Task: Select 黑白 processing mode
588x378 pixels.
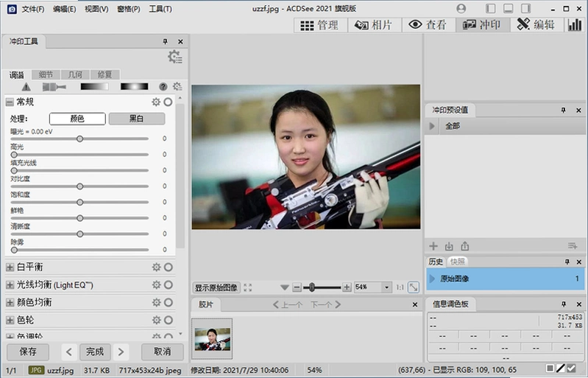Action: coord(137,119)
